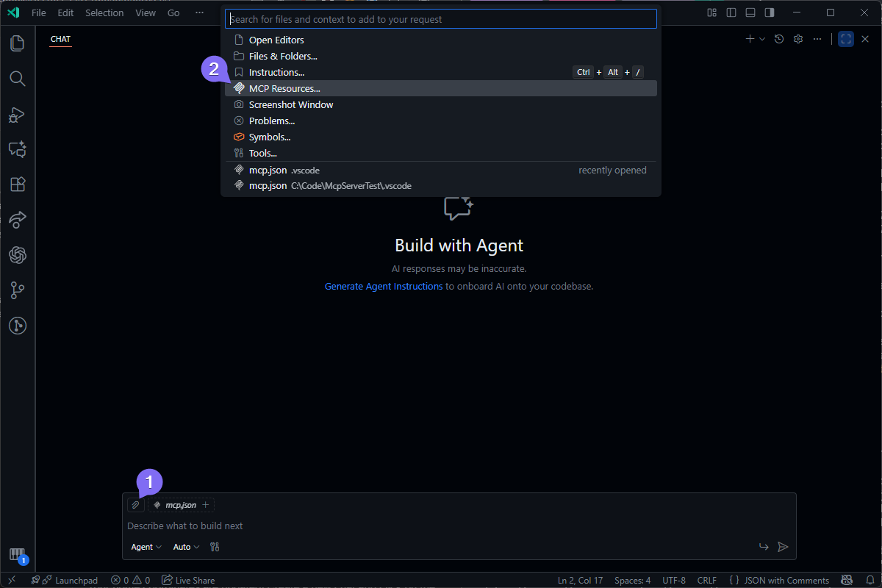This screenshot has height=588, width=882.
Task: Select Screenshot Window in the picker list
Action: [290, 104]
